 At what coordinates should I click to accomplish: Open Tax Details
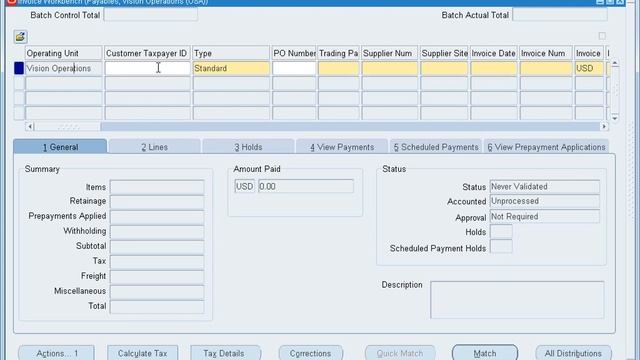point(224,353)
